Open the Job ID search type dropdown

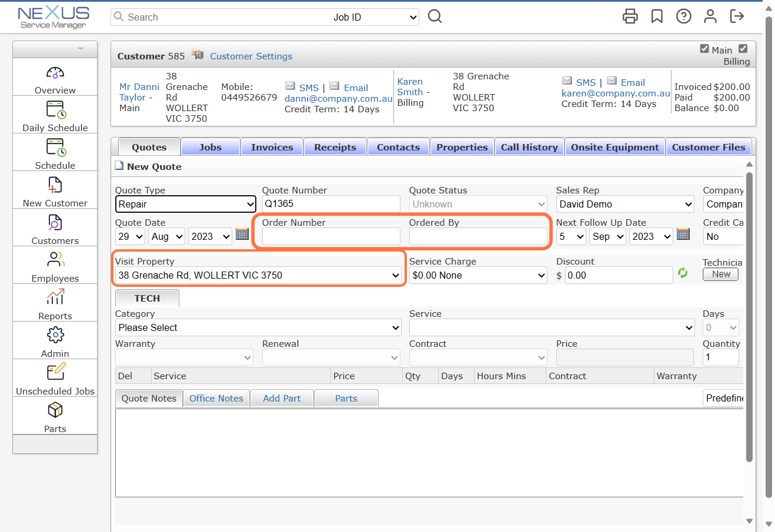375,17
